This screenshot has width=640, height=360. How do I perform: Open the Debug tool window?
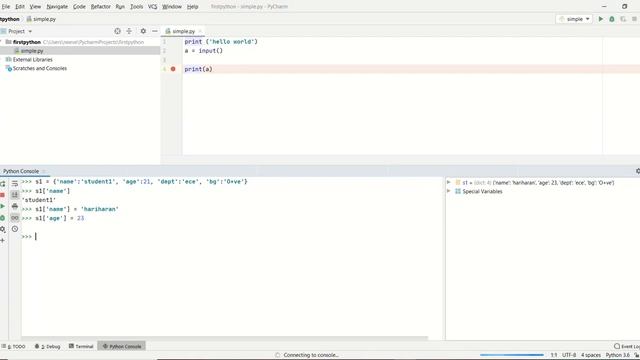(x=47, y=346)
